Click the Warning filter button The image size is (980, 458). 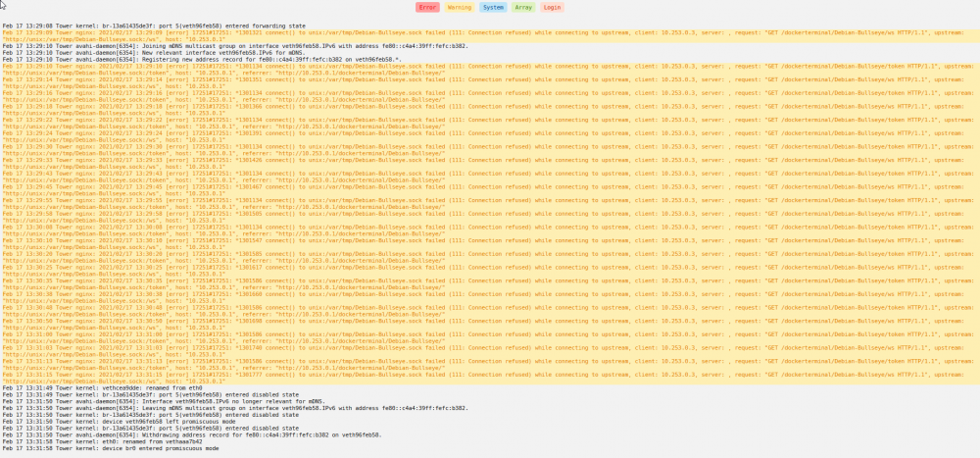(x=460, y=8)
